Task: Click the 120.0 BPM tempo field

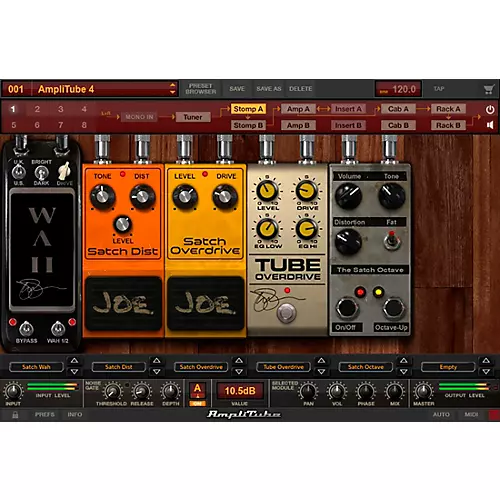Action: 398,89
